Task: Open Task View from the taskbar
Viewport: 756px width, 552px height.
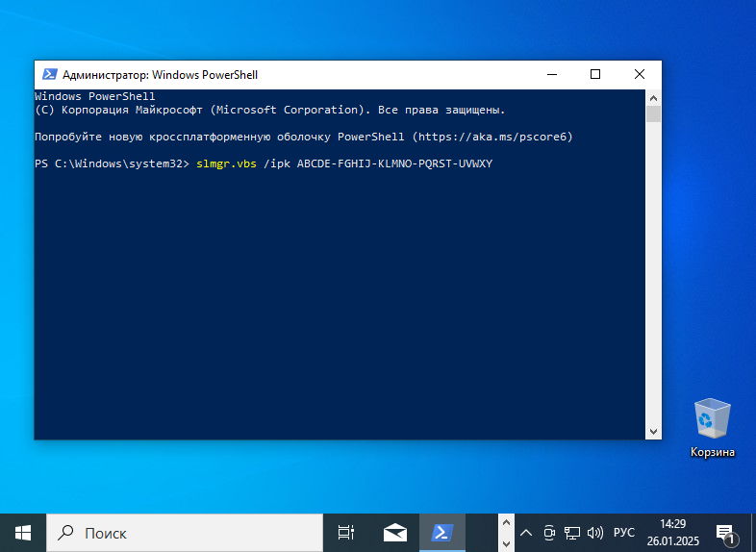Action: point(346,532)
